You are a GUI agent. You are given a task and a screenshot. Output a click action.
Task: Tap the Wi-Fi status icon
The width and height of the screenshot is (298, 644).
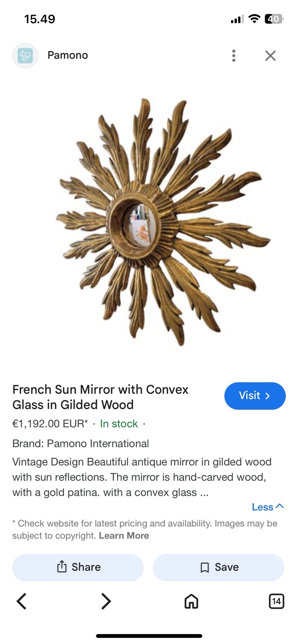tap(254, 19)
